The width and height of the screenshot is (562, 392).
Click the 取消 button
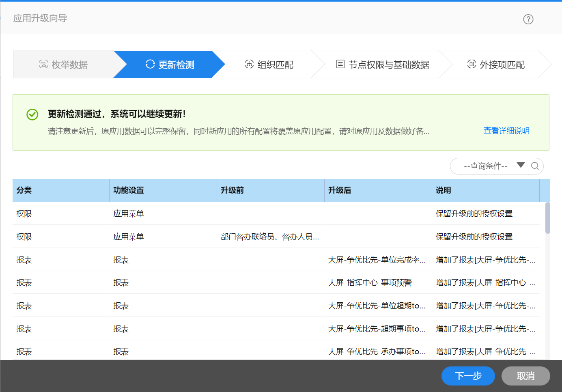[525, 376]
